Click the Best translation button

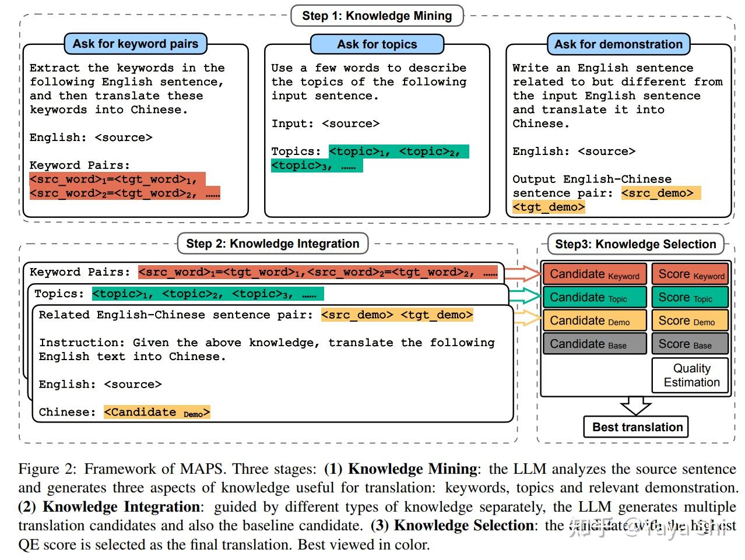pyautogui.click(x=635, y=427)
